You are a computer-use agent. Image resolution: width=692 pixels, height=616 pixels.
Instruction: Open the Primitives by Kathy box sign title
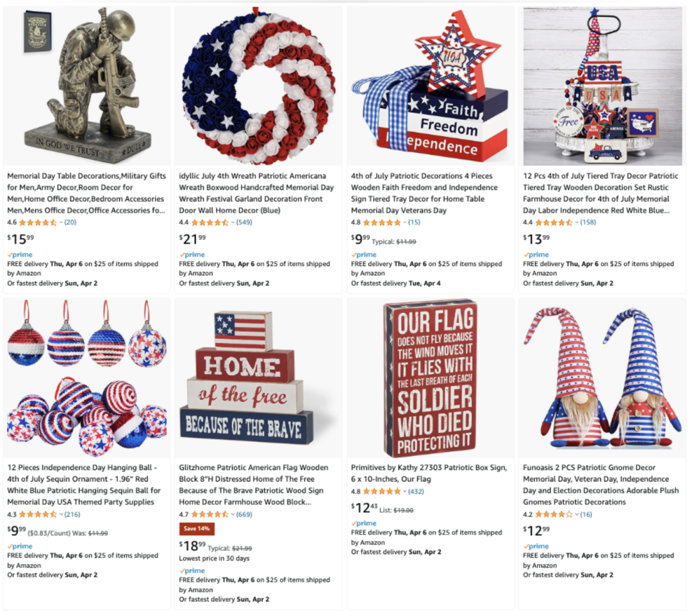tap(429, 473)
